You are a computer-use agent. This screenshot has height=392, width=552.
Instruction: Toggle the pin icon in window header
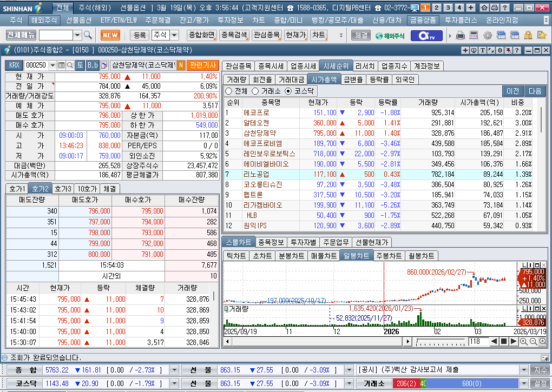508,50
